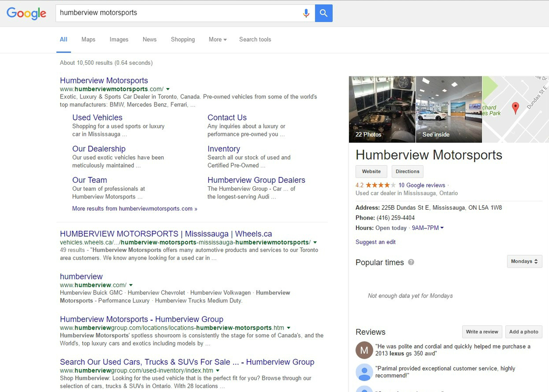The width and height of the screenshot is (549, 392).
Task: Open the Mondays day selector
Action: (x=524, y=262)
